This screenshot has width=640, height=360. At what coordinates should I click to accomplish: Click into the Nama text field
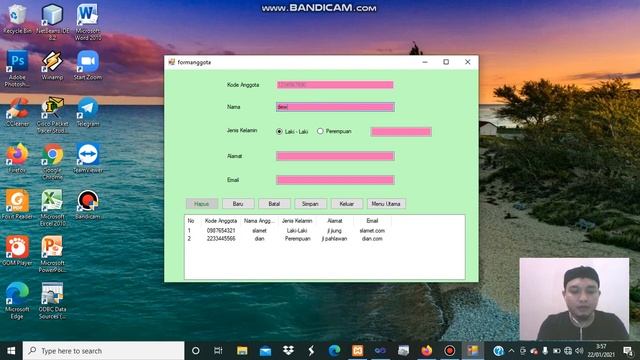click(335, 107)
